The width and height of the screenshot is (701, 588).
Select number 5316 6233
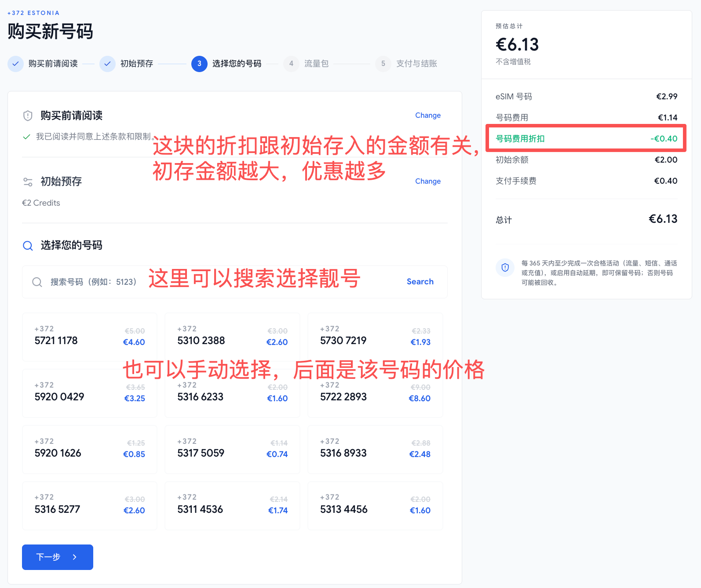coord(232,393)
